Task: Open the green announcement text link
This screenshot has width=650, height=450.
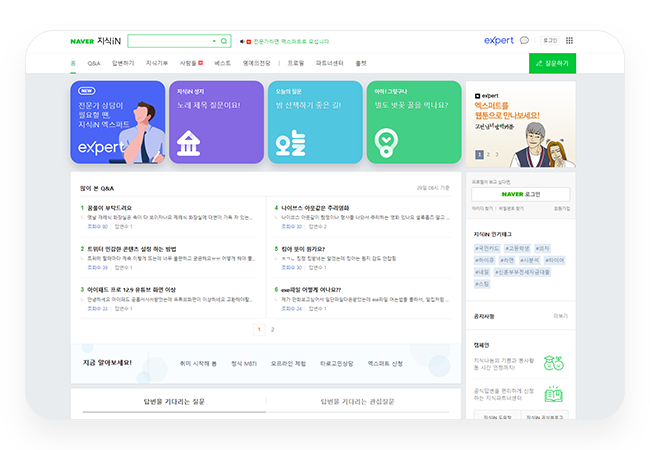Action: [x=292, y=41]
